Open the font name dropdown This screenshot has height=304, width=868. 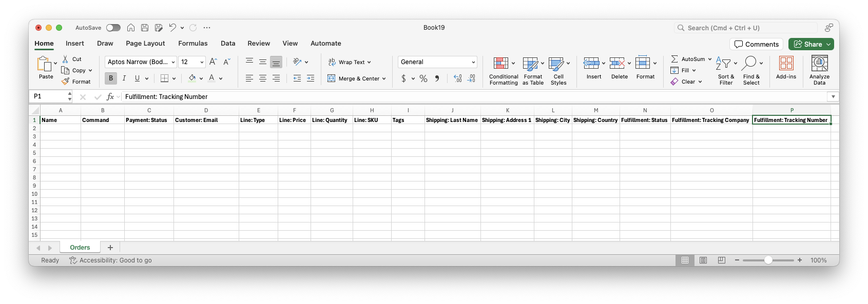pos(173,62)
